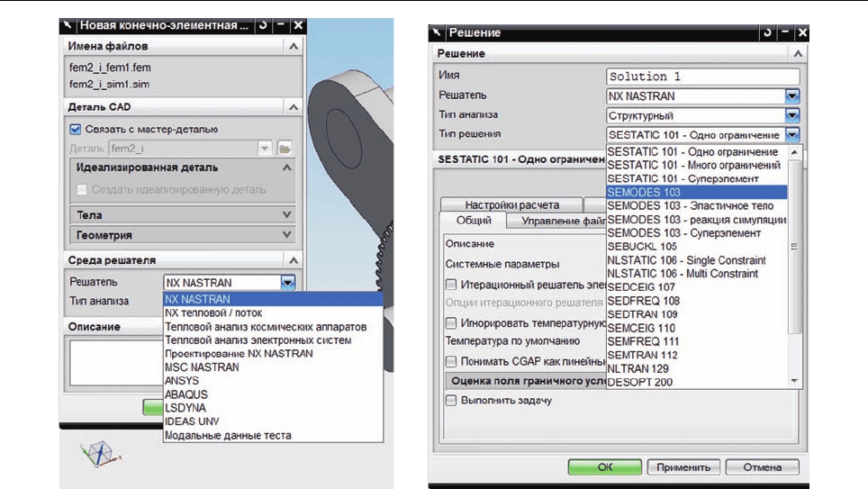Click the reset icon in the Решение title bar
Image resolution: width=868 pixels, height=489 pixels.
tap(767, 32)
